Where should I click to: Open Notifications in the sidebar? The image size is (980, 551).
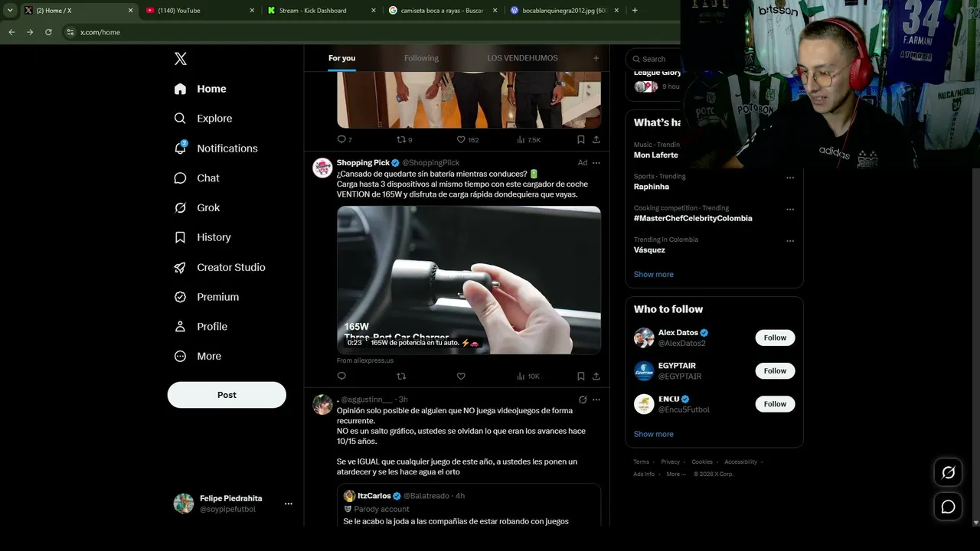(x=215, y=148)
